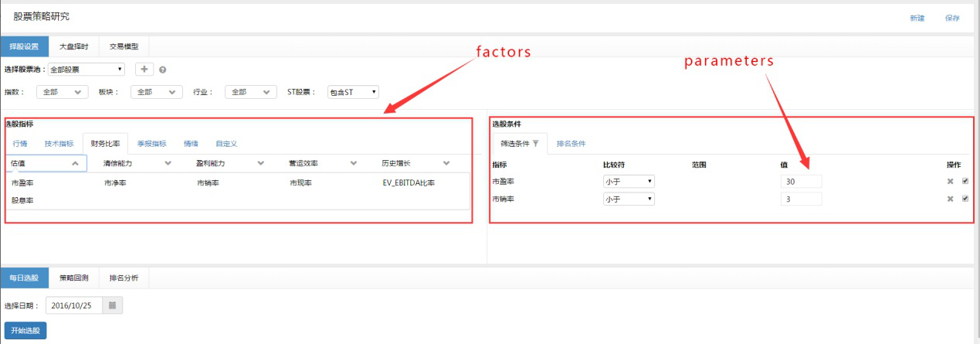Image resolution: width=980 pixels, height=344 pixels.
Task: Click the help question mark icon
Action: pos(163,70)
